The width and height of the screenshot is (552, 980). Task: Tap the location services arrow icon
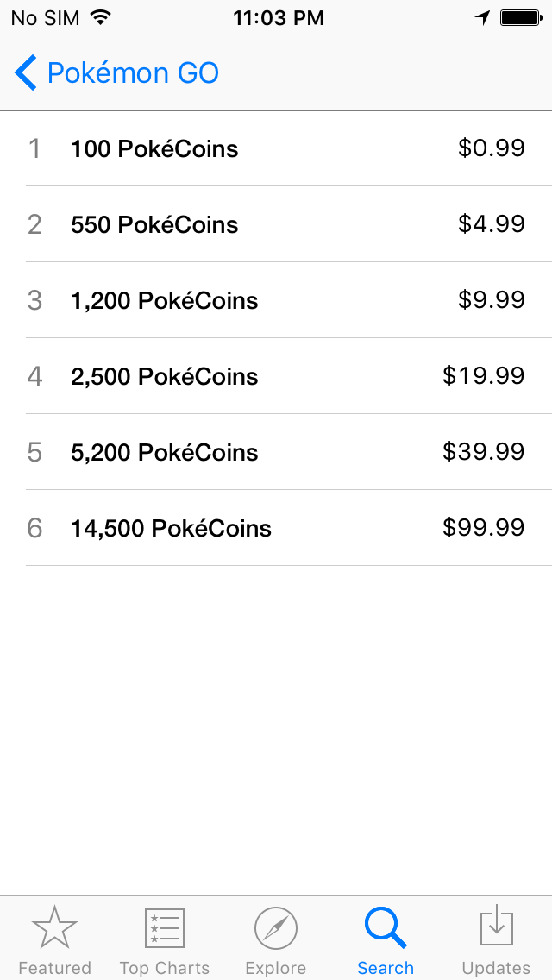[x=482, y=18]
